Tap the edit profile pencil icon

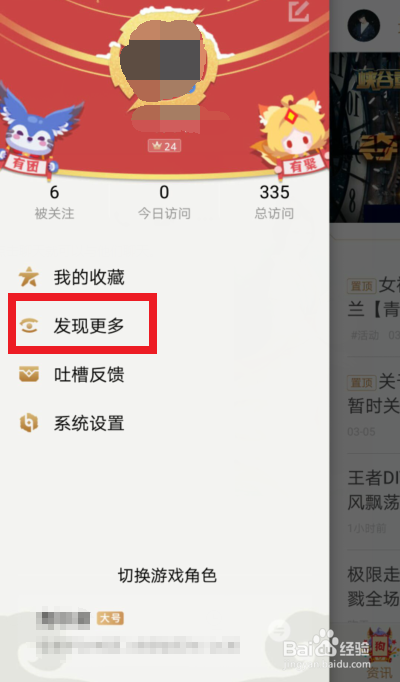click(299, 11)
